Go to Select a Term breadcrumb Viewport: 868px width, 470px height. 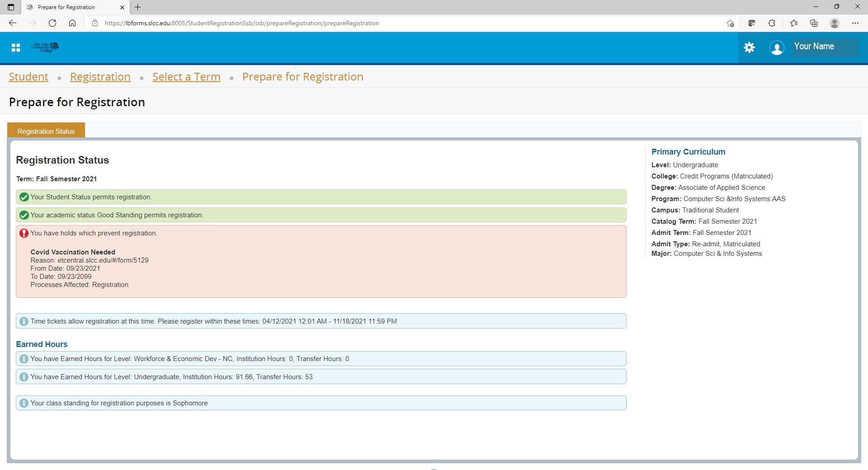tap(186, 77)
